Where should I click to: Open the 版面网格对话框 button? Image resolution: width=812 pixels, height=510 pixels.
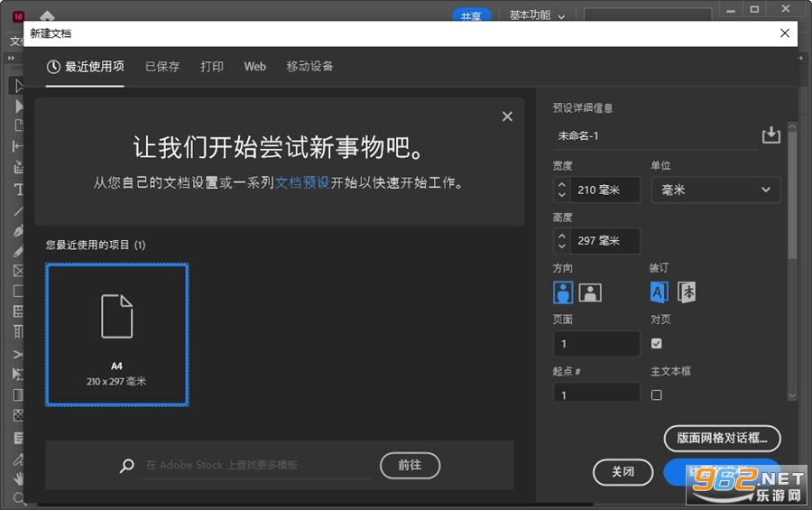(x=722, y=438)
